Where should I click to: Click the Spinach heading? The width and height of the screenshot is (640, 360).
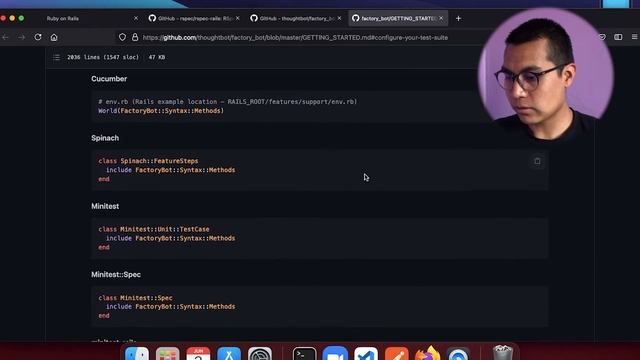pyautogui.click(x=105, y=138)
